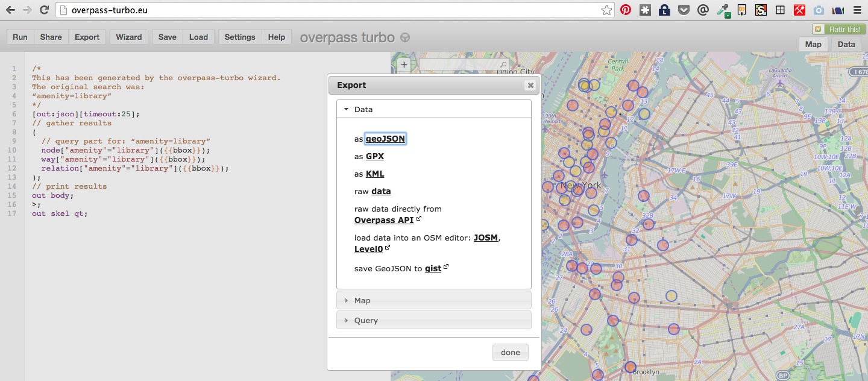Close the Export dialog with X

click(x=530, y=86)
